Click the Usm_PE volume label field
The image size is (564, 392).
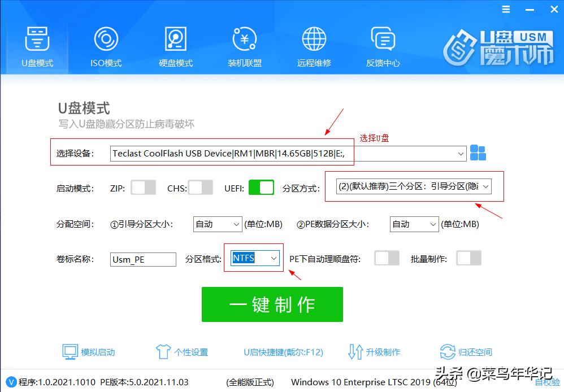pyautogui.click(x=142, y=259)
